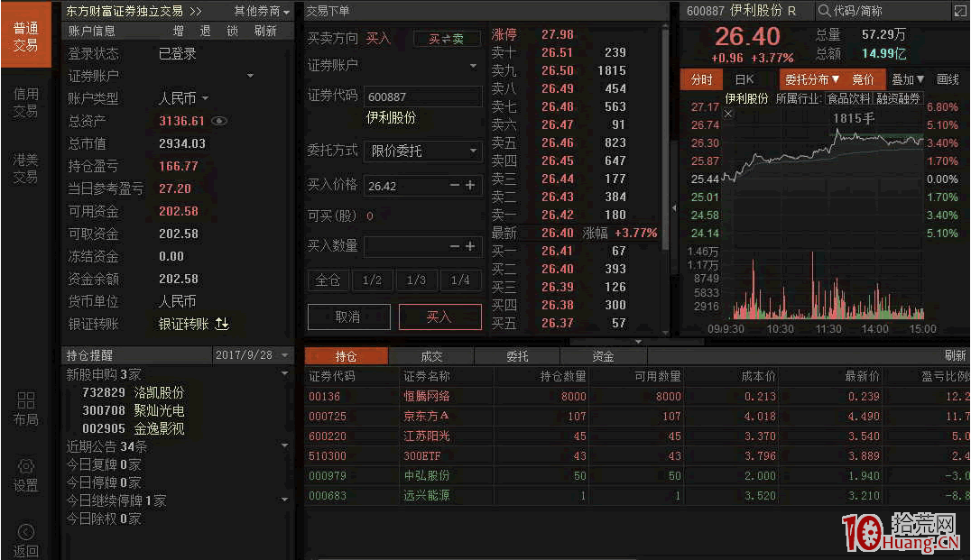Close the 伊利股份 chart info label
The height and width of the screenshot is (560, 971).
click(728, 114)
